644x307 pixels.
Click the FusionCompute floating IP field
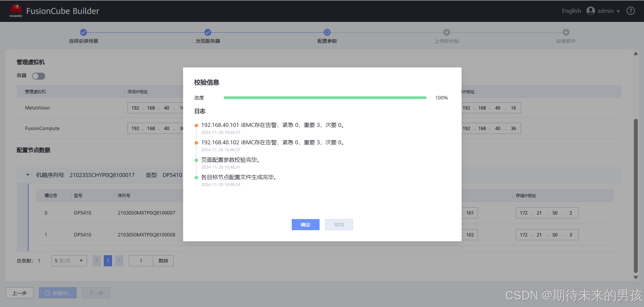(x=155, y=128)
